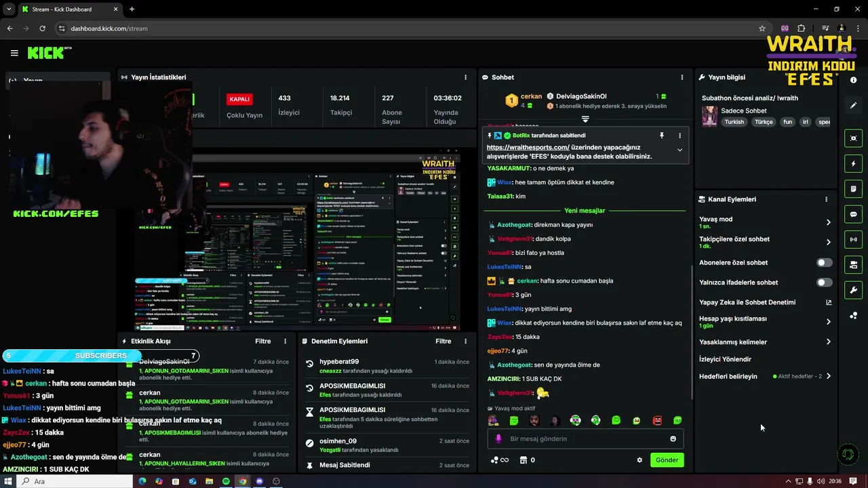Click the notes page icon in right sidebar
Image resolution: width=868 pixels, height=488 pixels.
(x=854, y=188)
